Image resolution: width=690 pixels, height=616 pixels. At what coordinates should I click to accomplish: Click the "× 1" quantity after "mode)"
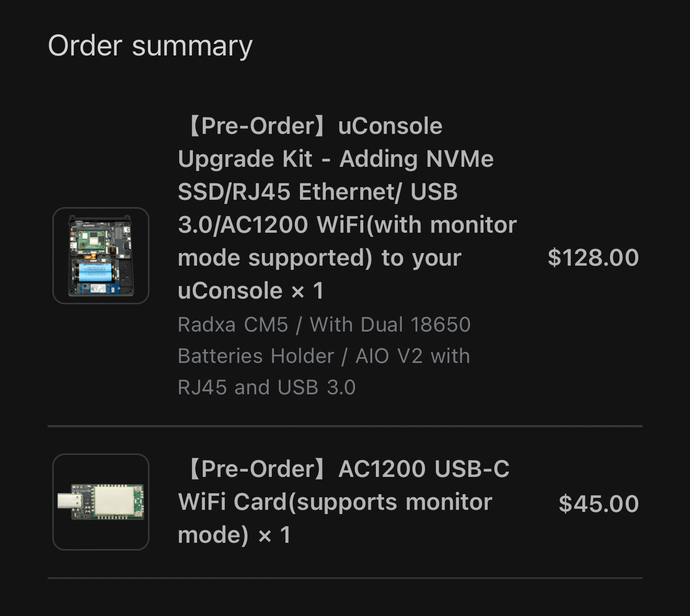274,535
